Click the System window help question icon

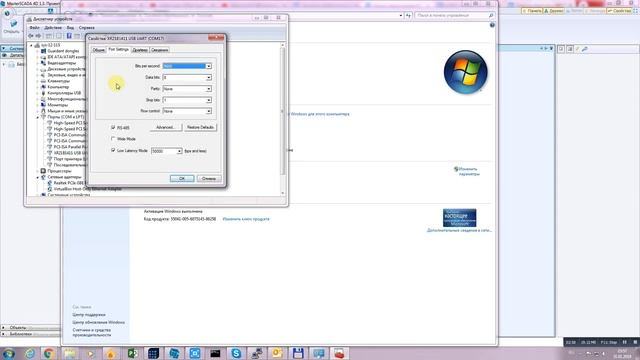492,25
